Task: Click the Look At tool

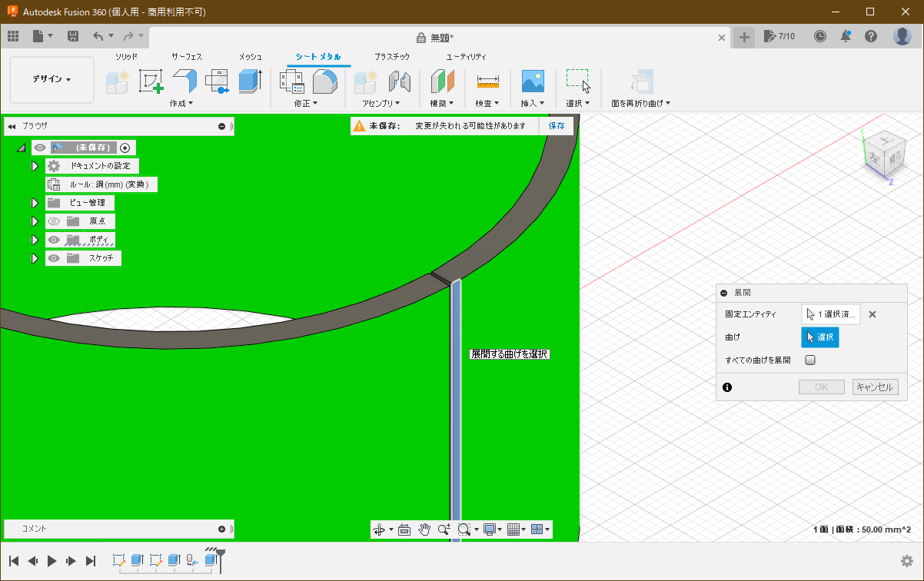Action: pos(404,530)
